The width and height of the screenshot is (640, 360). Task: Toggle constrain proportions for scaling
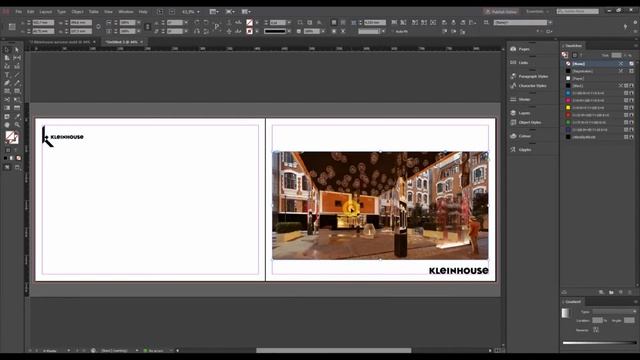[148, 27]
